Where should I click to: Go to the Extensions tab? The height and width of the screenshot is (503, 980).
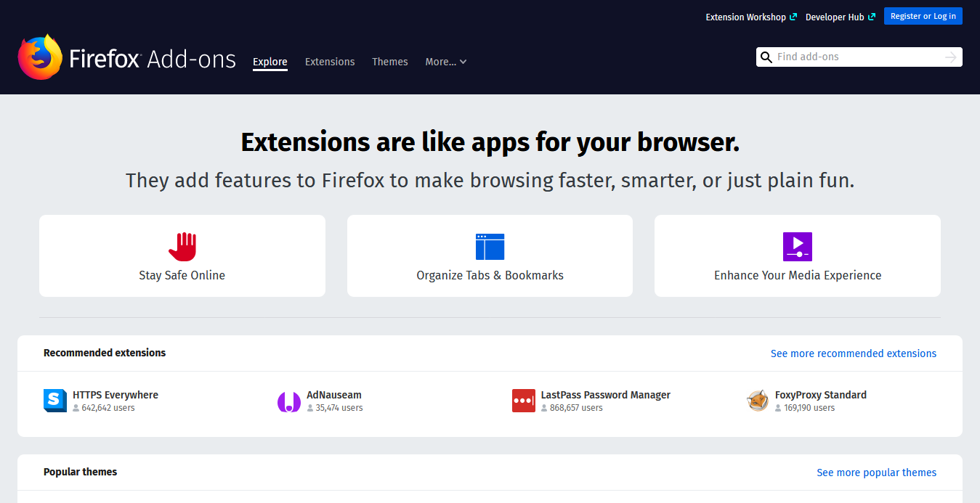point(330,62)
